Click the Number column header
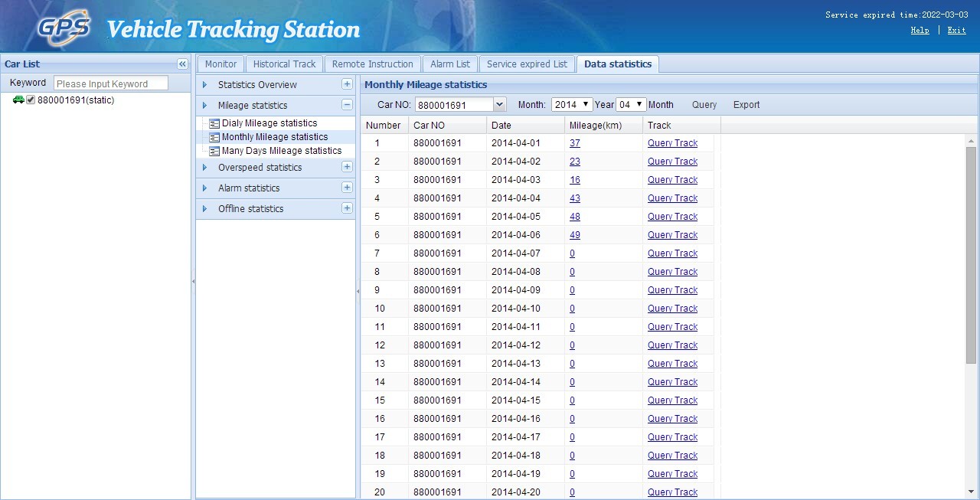980x500 pixels. 385,126
